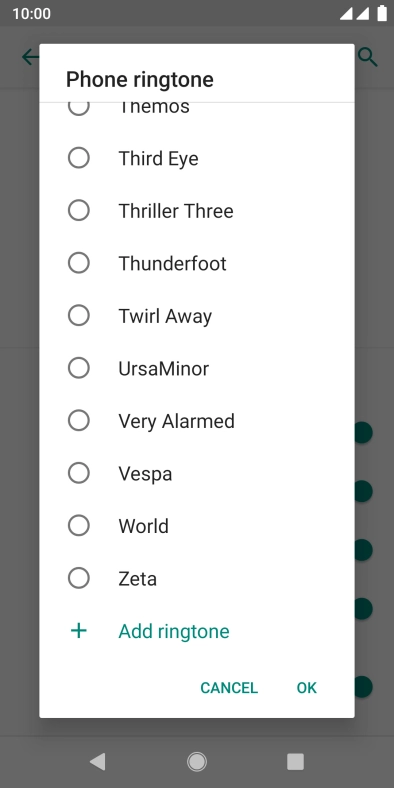Viewport: 394px width, 788px height.
Task: Pick the UrsaMinor radio button
Action: pyautogui.click(x=79, y=368)
